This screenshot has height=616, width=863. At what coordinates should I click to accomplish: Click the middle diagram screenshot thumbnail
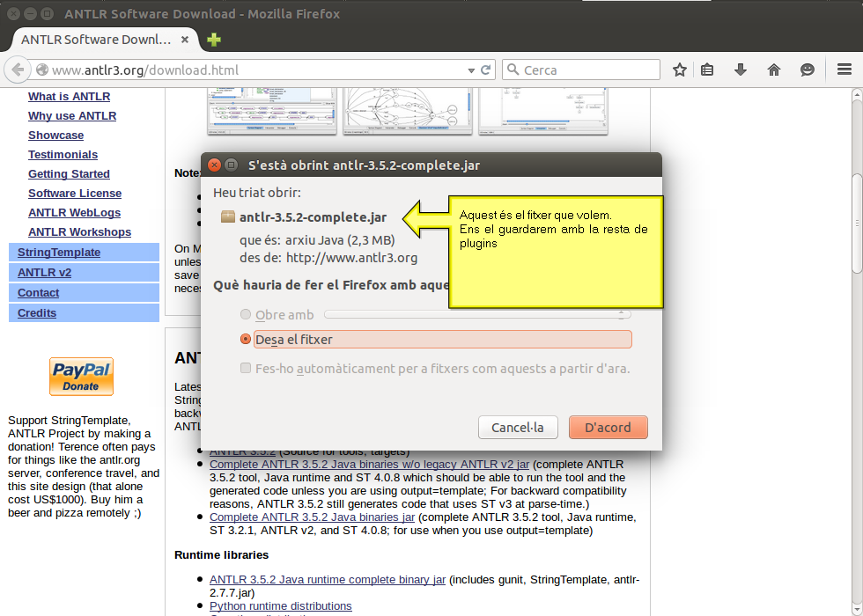(x=407, y=112)
